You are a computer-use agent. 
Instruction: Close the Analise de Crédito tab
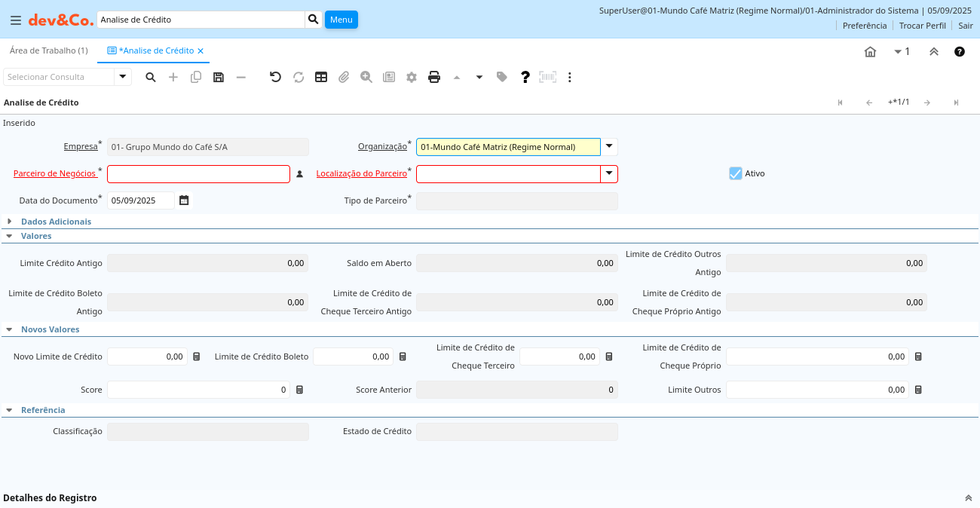[x=201, y=51]
